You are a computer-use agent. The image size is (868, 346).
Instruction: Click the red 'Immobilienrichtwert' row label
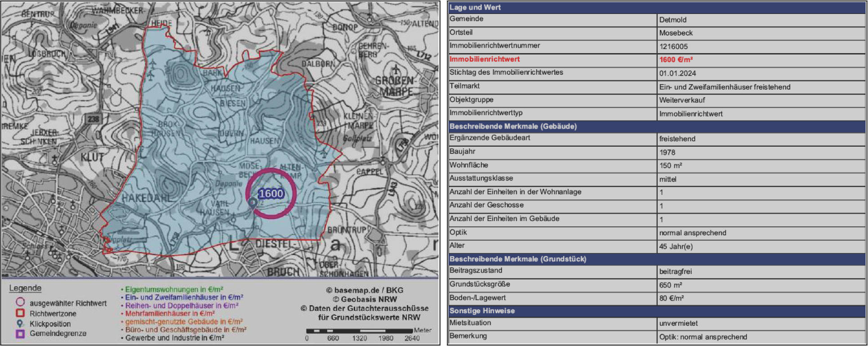tap(485, 59)
